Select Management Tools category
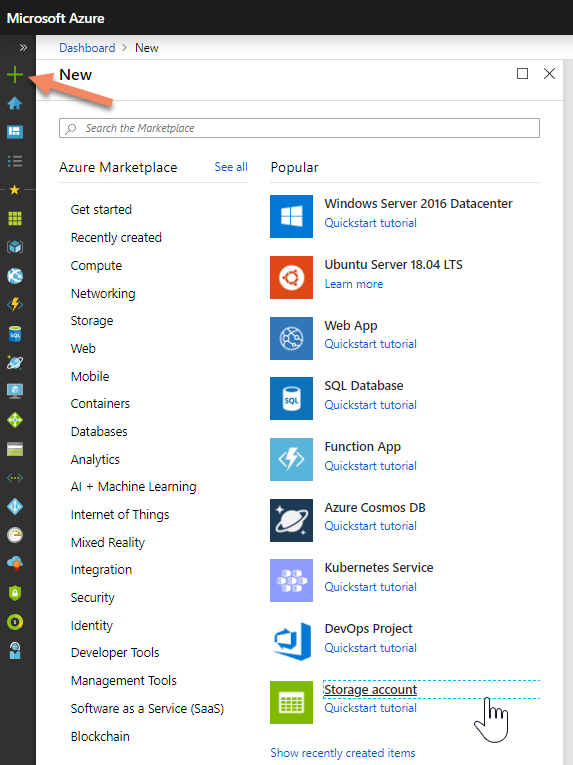This screenshot has height=765, width=573. pyautogui.click(x=123, y=681)
